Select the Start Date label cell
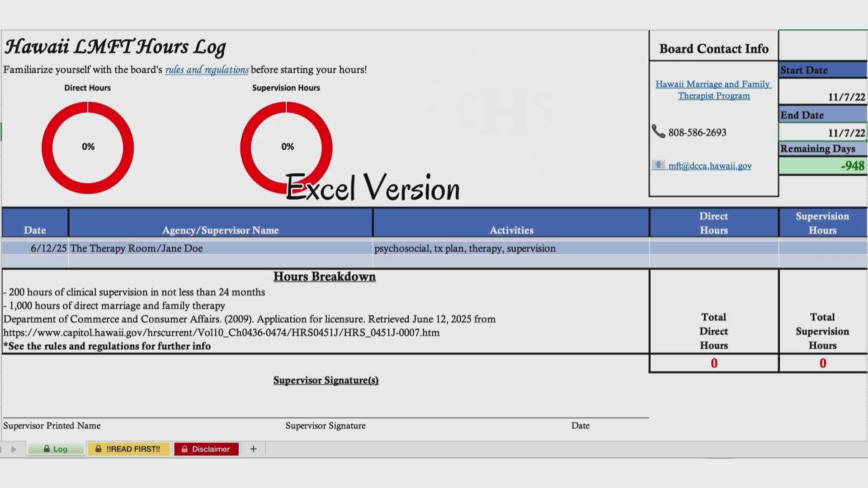This screenshot has width=868, height=488. click(x=823, y=70)
